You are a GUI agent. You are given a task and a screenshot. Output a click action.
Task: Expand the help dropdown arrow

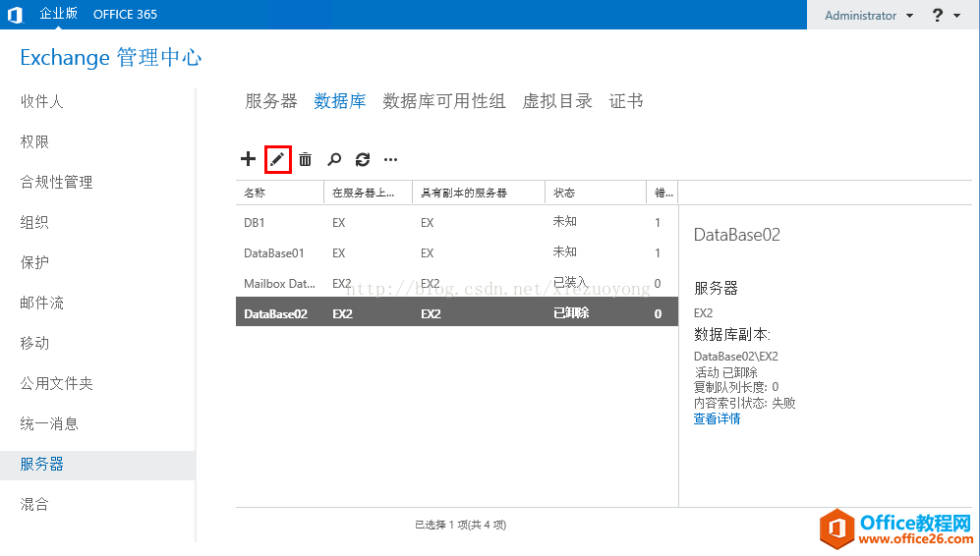956,16
